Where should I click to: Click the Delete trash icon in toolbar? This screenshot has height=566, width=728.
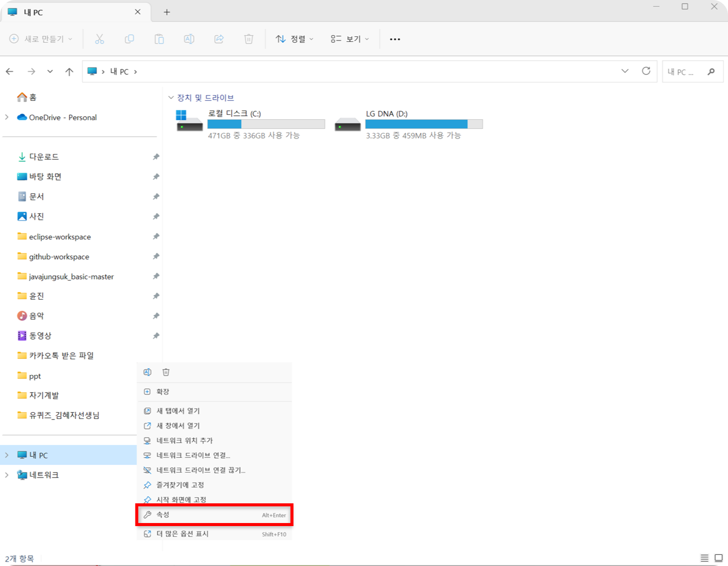point(249,39)
